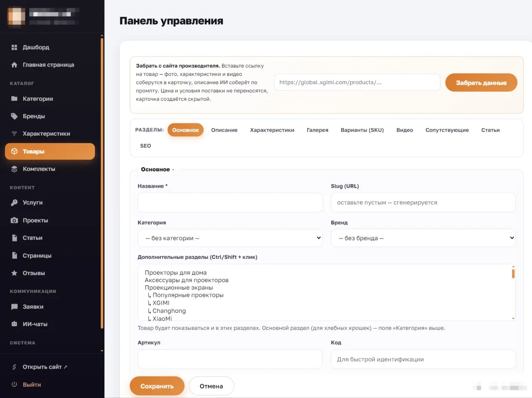The height and width of the screenshot is (398, 532).
Task: Open the Сопутствующие tab
Action: coord(447,130)
